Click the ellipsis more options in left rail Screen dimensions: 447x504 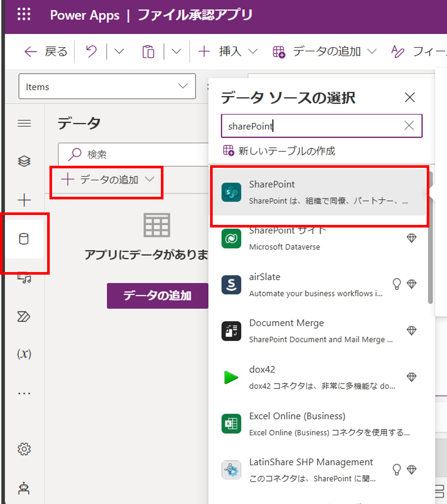[x=24, y=393]
